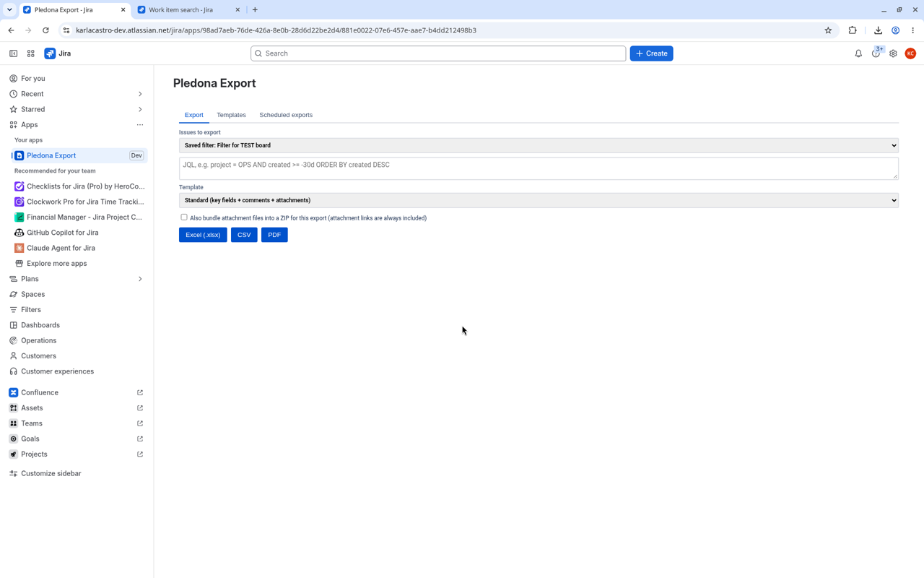Open the Chrome three-dot menu
924x578 pixels.
click(913, 30)
